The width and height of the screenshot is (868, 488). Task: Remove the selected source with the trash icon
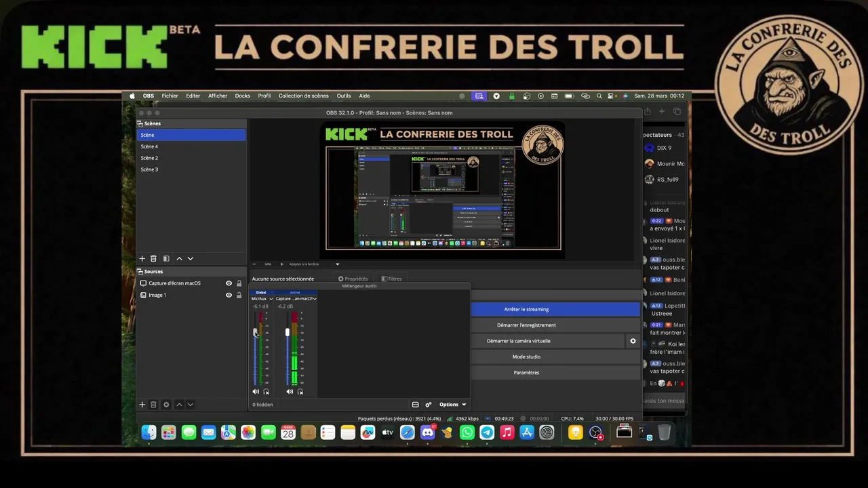point(154,405)
